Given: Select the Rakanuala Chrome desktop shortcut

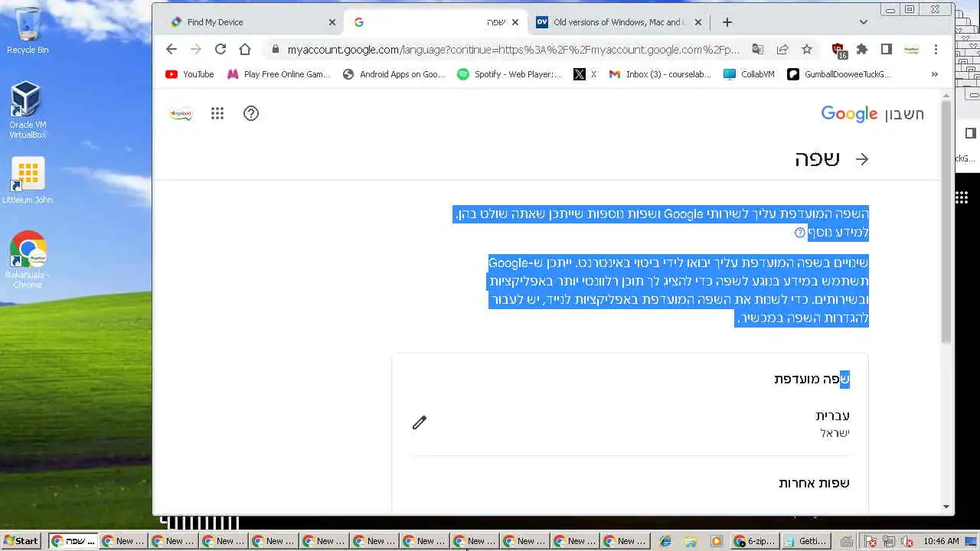Looking at the screenshot, I should [28, 260].
